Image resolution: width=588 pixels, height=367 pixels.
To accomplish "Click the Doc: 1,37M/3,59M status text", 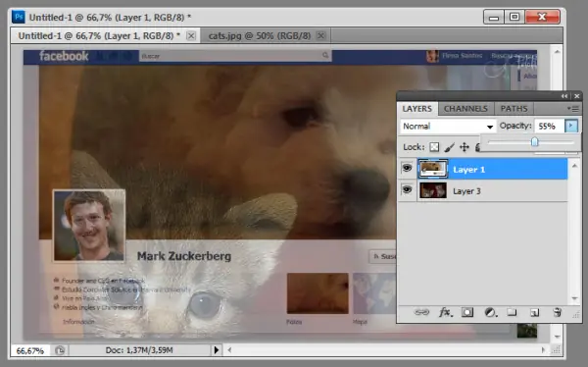I will click(139, 350).
